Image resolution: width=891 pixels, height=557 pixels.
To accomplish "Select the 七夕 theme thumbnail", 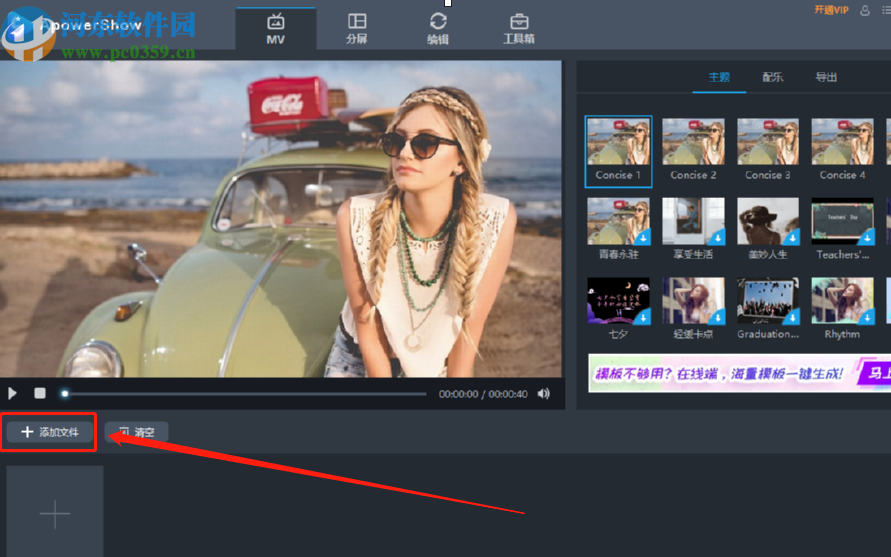I will pos(618,301).
